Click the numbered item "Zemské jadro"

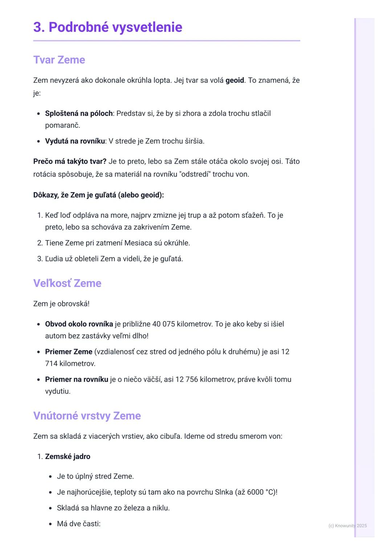(x=68, y=457)
